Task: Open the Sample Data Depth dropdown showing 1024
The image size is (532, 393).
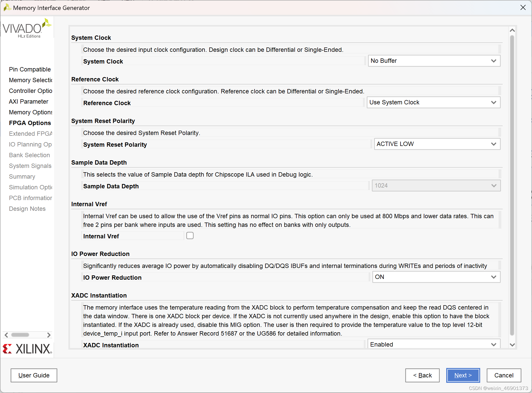Action: tap(436, 186)
